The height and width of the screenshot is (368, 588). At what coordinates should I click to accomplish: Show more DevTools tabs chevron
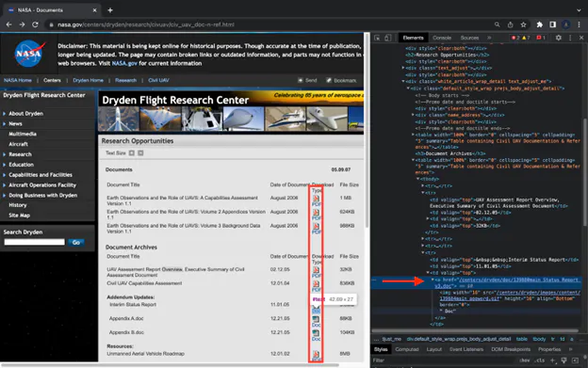pos(489,38)
